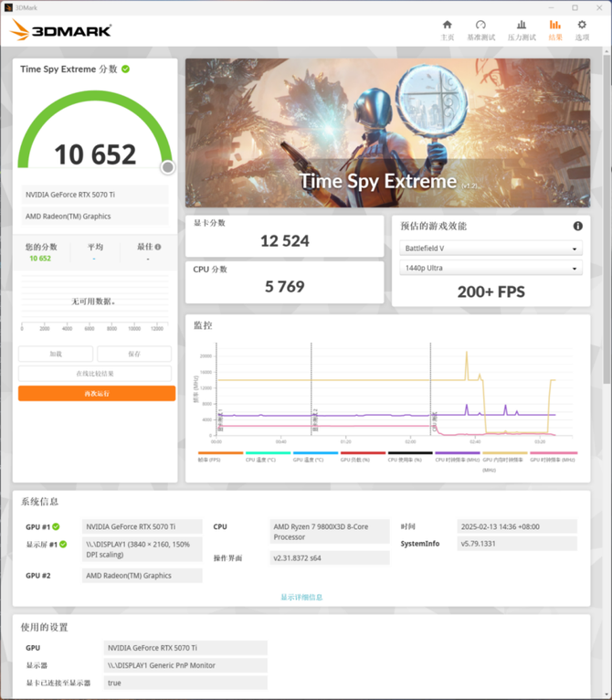Toggle the CPU 温度 teal legend swatch
Viewport: 612px width, 700px height.
(268, 452)
